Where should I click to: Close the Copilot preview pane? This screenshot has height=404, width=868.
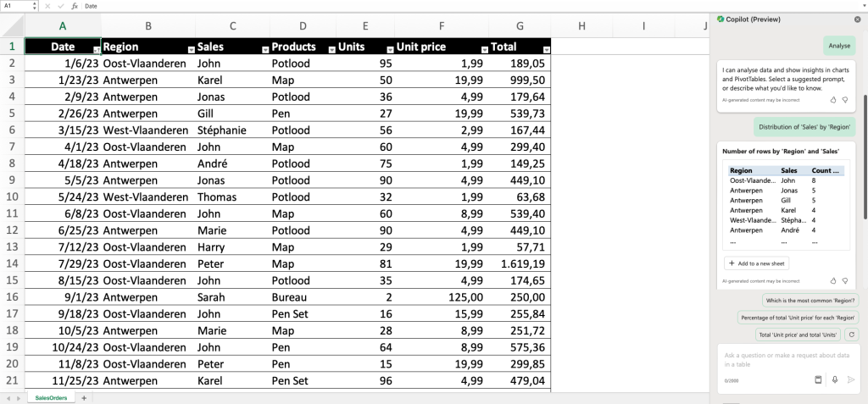(x=857, y=19)
